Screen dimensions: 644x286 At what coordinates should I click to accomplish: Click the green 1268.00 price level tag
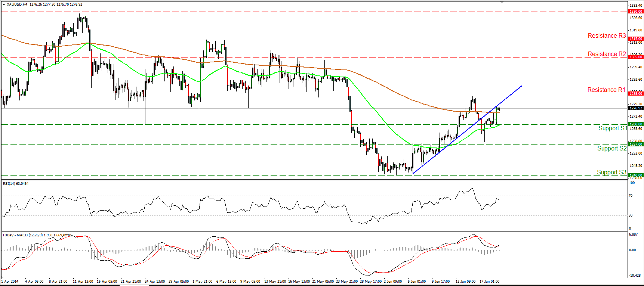pos(636,124)
